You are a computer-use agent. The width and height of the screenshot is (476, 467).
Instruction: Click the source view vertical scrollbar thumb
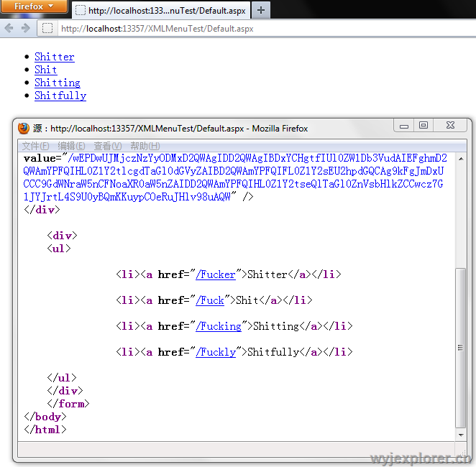pyautogui.click(x=461, y=348)
